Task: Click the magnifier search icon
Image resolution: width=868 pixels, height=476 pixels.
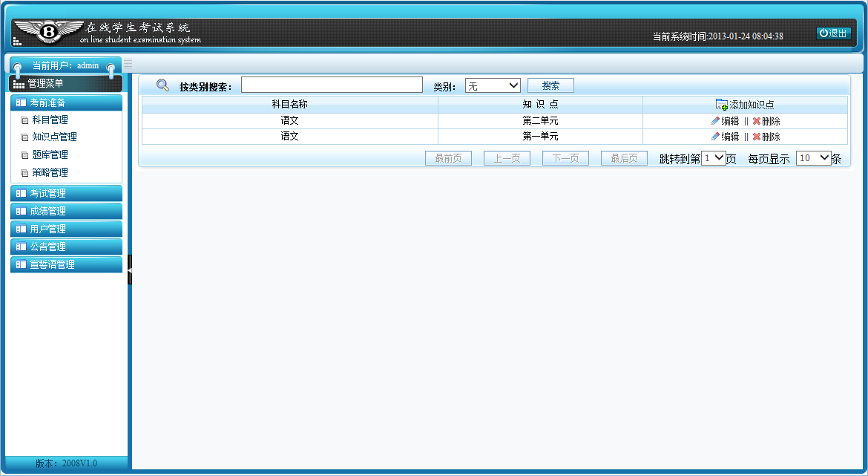Action: (162, 85)
